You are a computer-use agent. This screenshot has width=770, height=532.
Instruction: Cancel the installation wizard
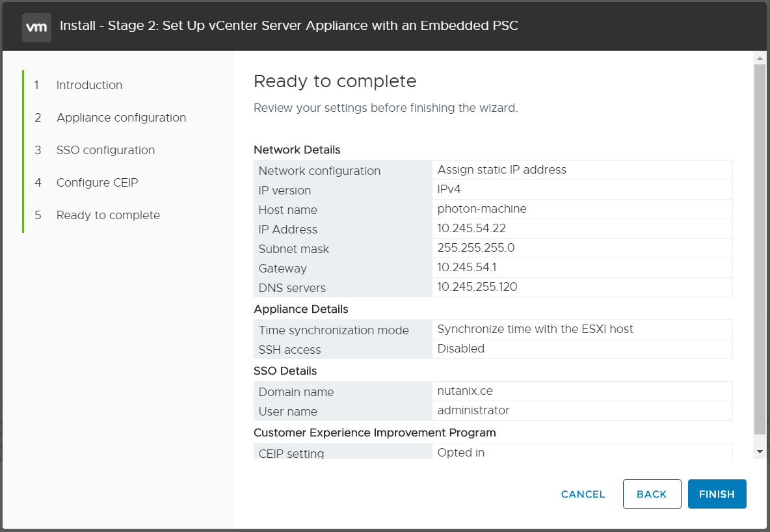pyautogui.click(x=583, y=494)
